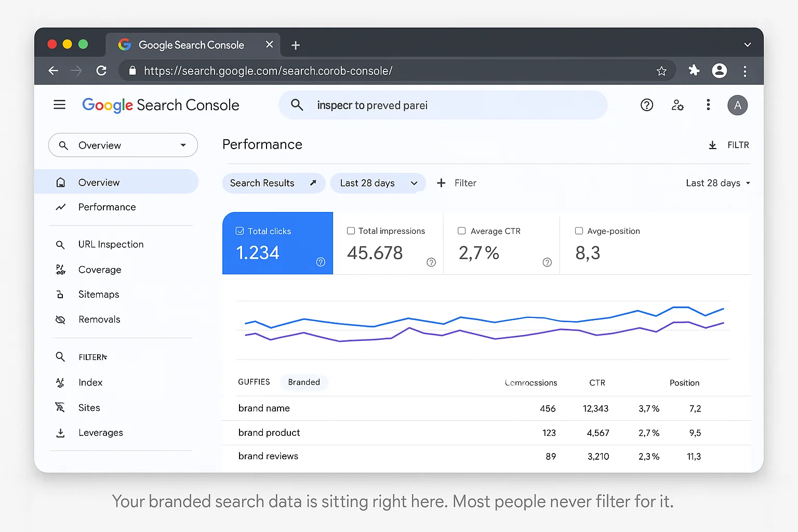Open the Search Results breakdown link

(x=273, y=183)
